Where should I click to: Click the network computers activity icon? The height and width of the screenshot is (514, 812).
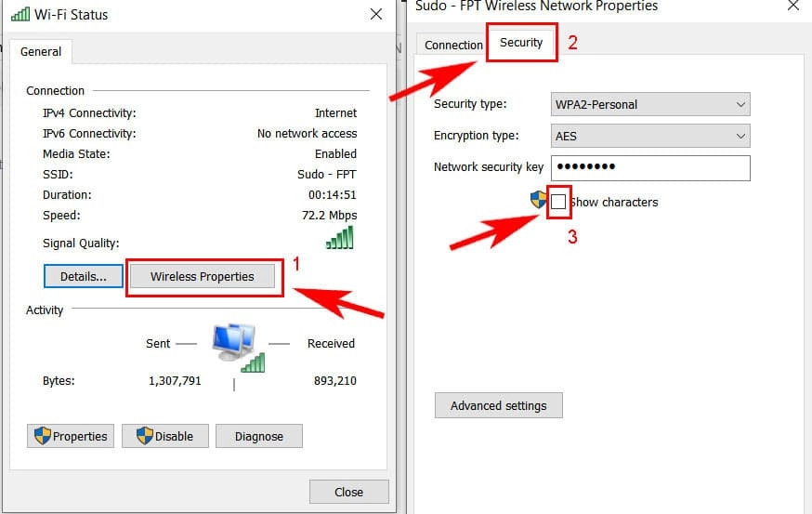(x=236, y=346)
